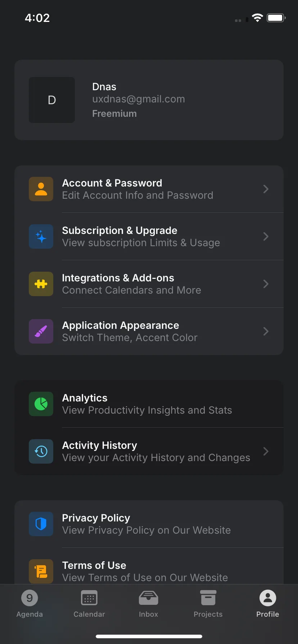Screen dimensions: 298x644
Task: Switch to the Calendar tab
Action: click(89, 604)
